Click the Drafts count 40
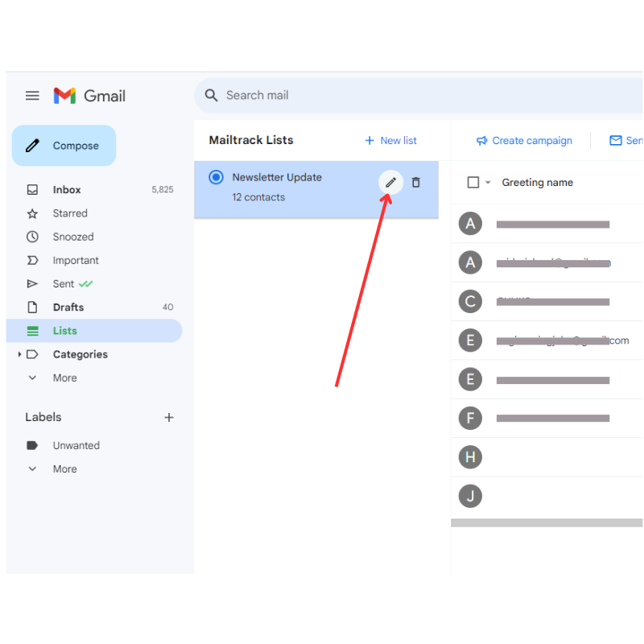 click(167, 307)
